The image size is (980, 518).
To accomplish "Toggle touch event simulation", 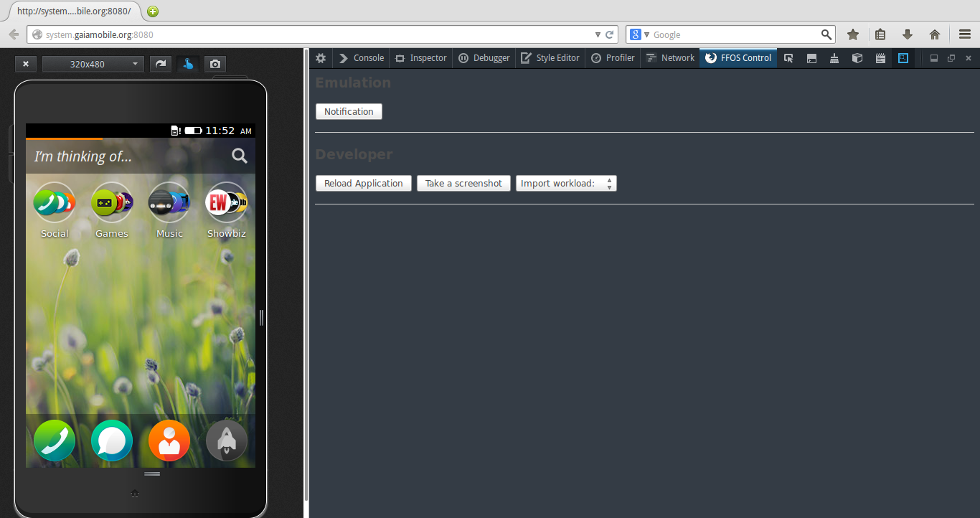I will coord(188,63).
